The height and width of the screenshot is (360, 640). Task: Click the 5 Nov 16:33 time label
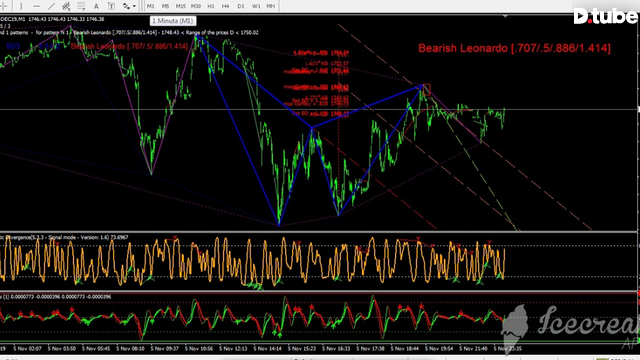(x=336, y=349)
